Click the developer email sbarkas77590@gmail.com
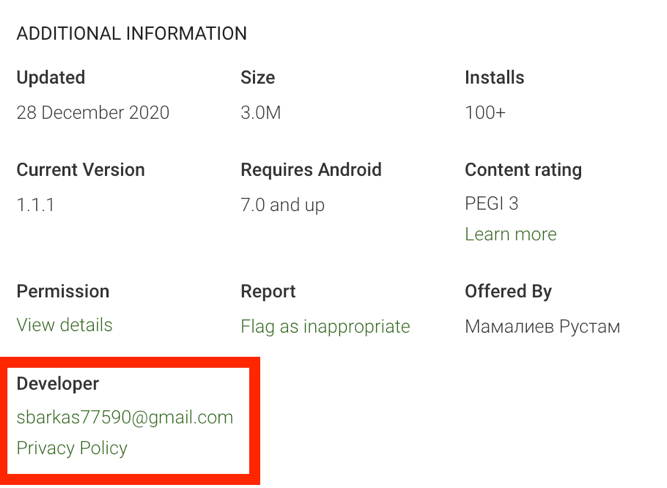The height and width of the screenshot is (488, 667). tap(125, 417)
